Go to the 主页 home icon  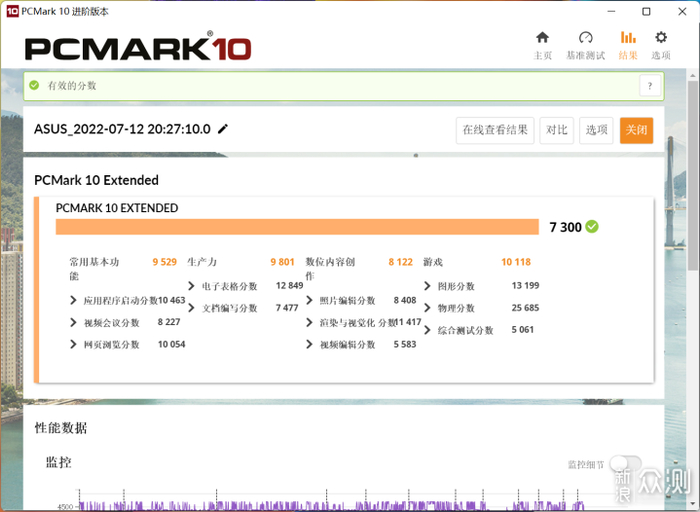pos(542,37)
